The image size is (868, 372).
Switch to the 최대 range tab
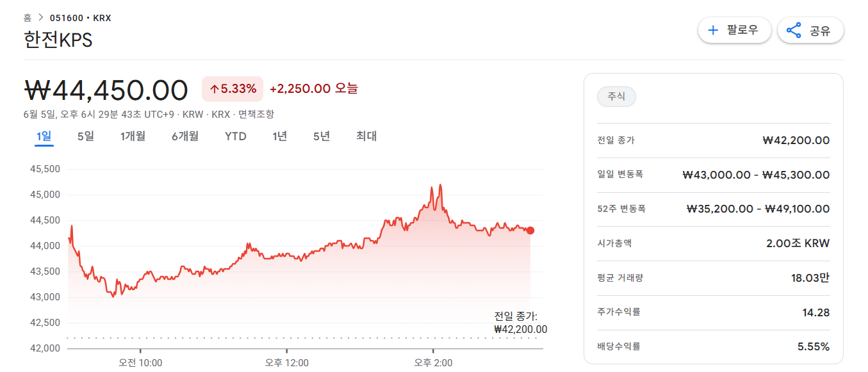tap(366, 136)
